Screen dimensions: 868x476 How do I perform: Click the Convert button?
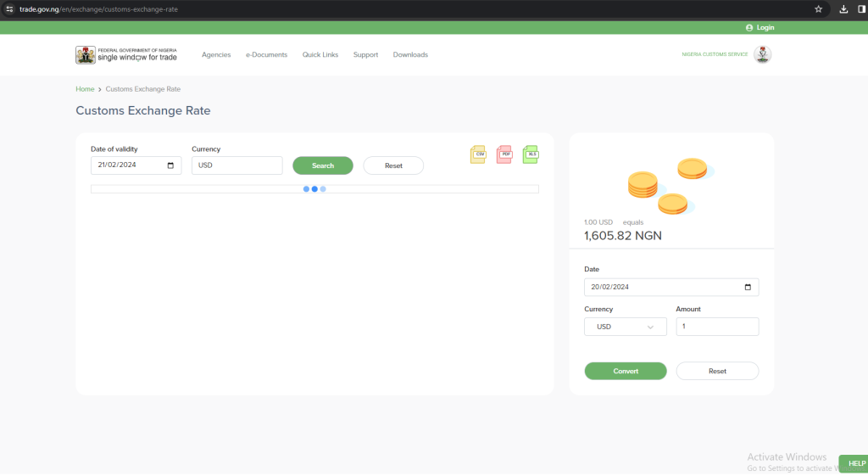pyautogui.click(x=626, y=371)
